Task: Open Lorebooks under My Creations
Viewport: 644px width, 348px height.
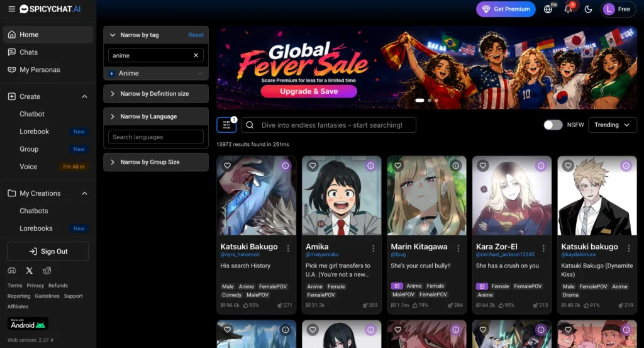Action: [36, 228]
